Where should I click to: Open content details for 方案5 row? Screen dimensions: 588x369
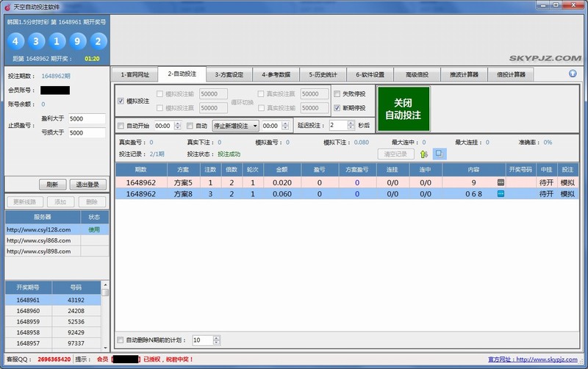coord(501,182)
